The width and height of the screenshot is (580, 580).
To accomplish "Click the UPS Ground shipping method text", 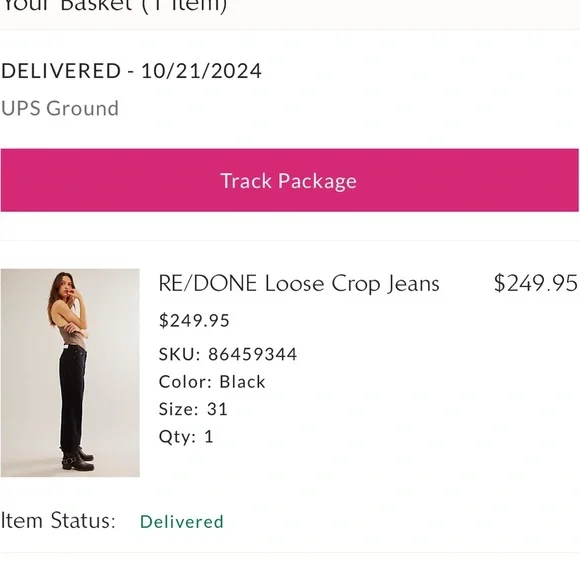I will coord(60,109).
